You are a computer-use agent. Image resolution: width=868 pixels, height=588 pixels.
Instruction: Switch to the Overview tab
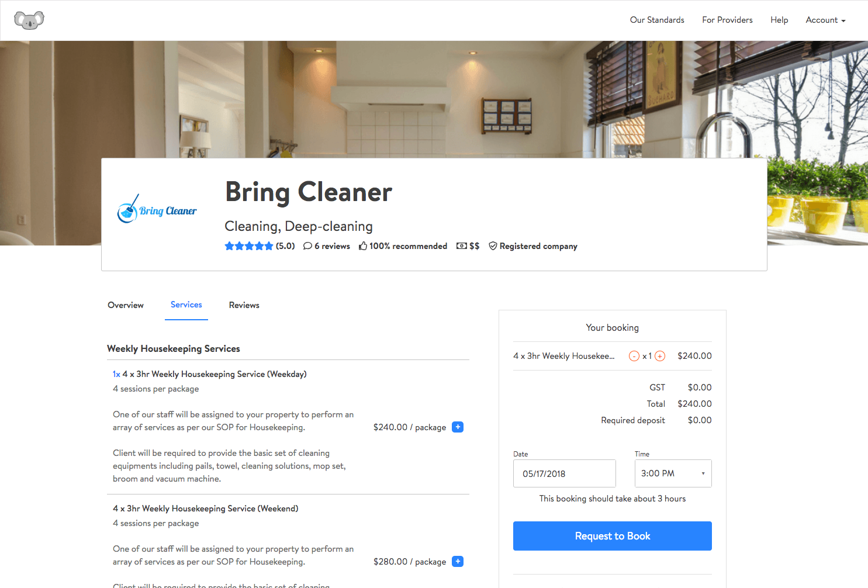126,305
